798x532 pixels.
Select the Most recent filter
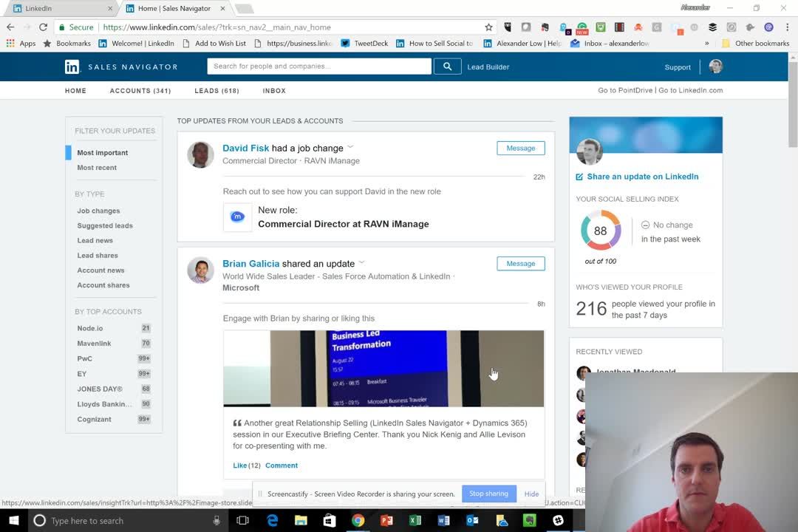(97, 168)
